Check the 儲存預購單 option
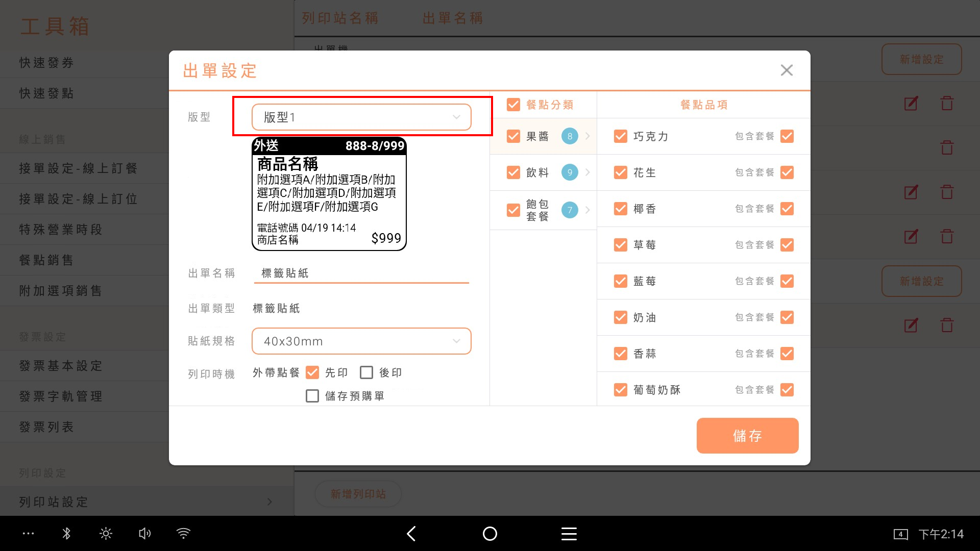This screenshot has height=551, width=980. (312, 396)
